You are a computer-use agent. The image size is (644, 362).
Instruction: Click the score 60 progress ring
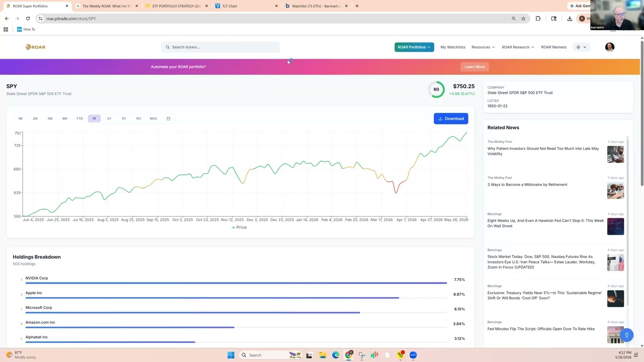pyautogui.click(x=436, y=89)
